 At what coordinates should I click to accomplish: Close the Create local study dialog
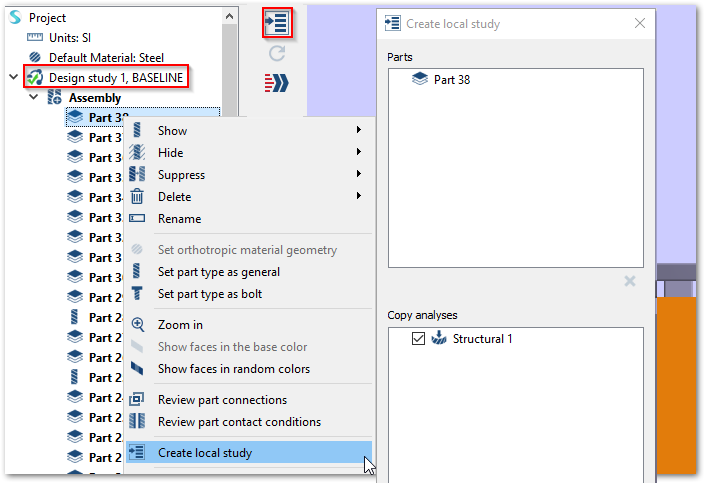click(x=640, y=23)
